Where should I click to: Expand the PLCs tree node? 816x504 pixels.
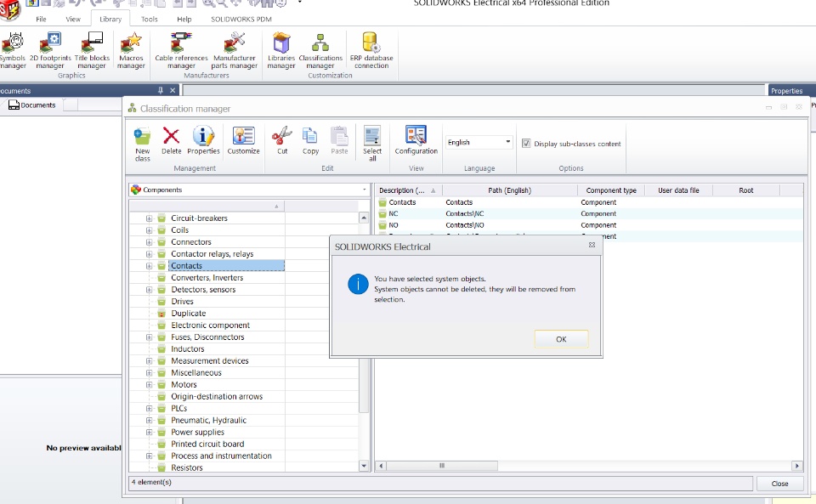tap(150, 409)
